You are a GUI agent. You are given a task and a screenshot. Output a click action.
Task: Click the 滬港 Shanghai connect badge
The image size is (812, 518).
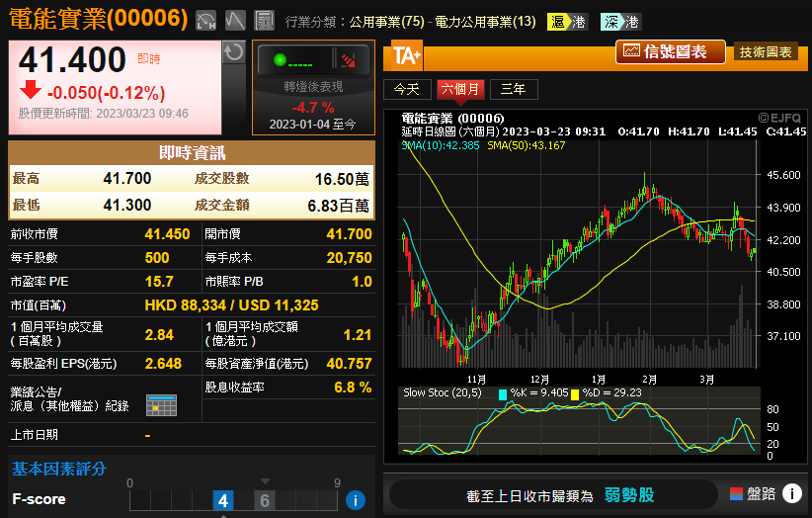568,22
